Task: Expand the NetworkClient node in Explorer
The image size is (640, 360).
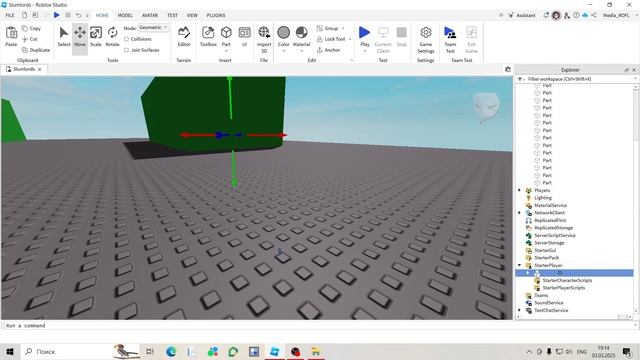Action: [520, 213]
